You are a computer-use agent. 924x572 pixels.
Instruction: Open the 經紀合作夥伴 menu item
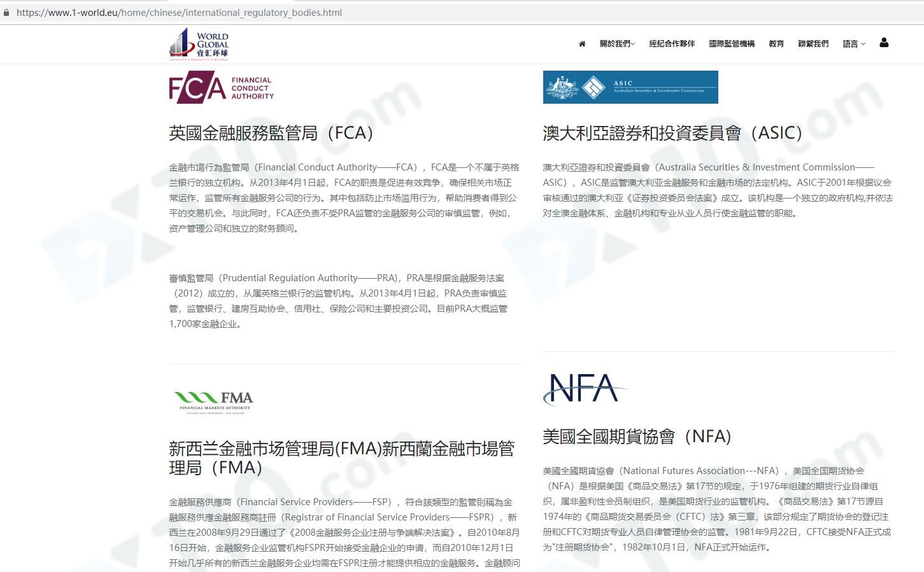point(672,44)
